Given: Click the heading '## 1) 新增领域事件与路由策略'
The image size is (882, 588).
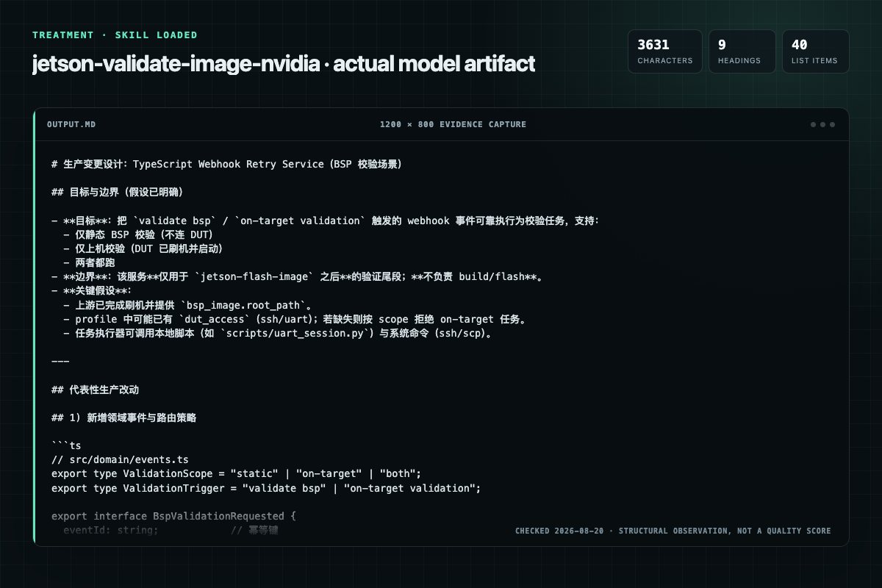Looking at the screenshot, I should pyautogui.click(x=123, y=417).
